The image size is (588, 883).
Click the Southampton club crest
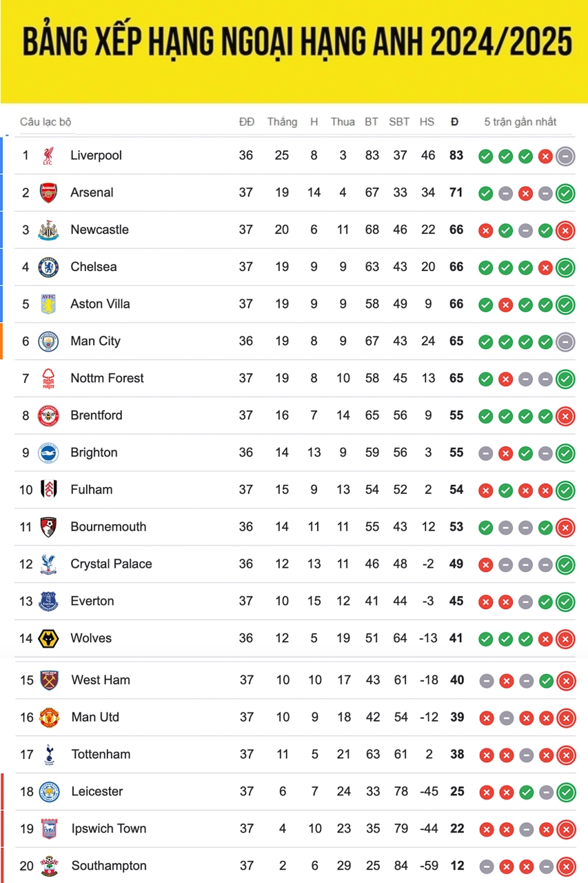49,866
